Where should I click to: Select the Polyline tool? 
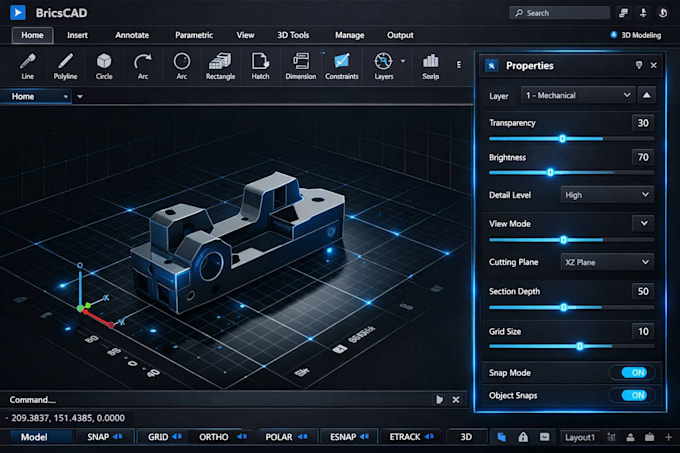(x=65, y=66)
